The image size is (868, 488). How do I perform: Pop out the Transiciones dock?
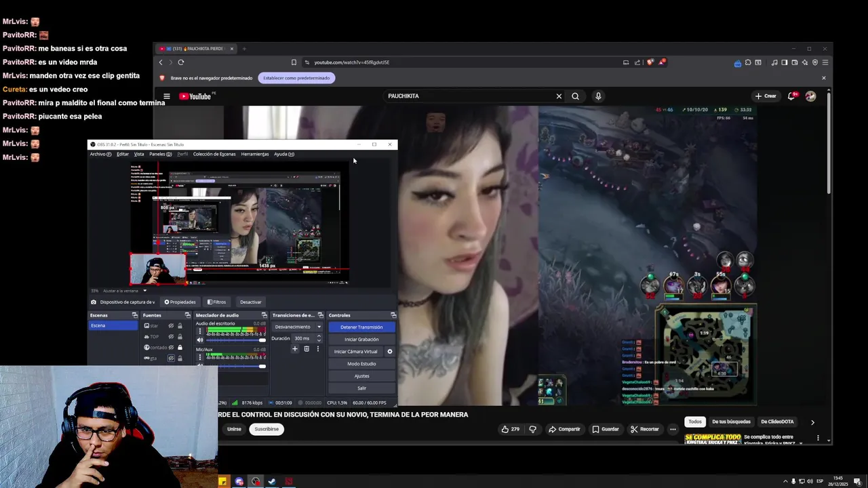click(321, 315)
